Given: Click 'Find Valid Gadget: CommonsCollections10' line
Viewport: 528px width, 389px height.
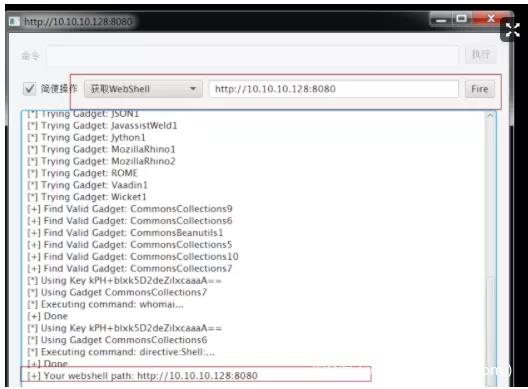Looking at the screenshot, I should point(133,257).
